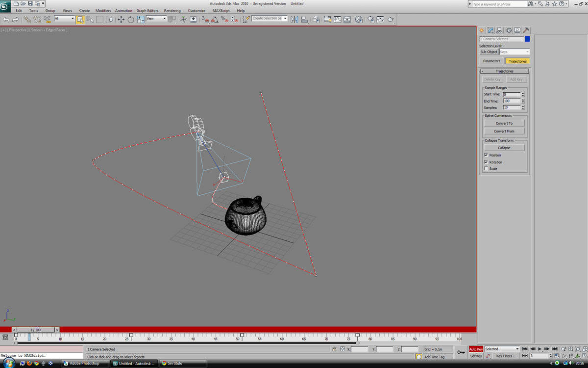Screen dimensions: 588x368
Task: Click the Convert From button
Action: click(x=504, y=131)
